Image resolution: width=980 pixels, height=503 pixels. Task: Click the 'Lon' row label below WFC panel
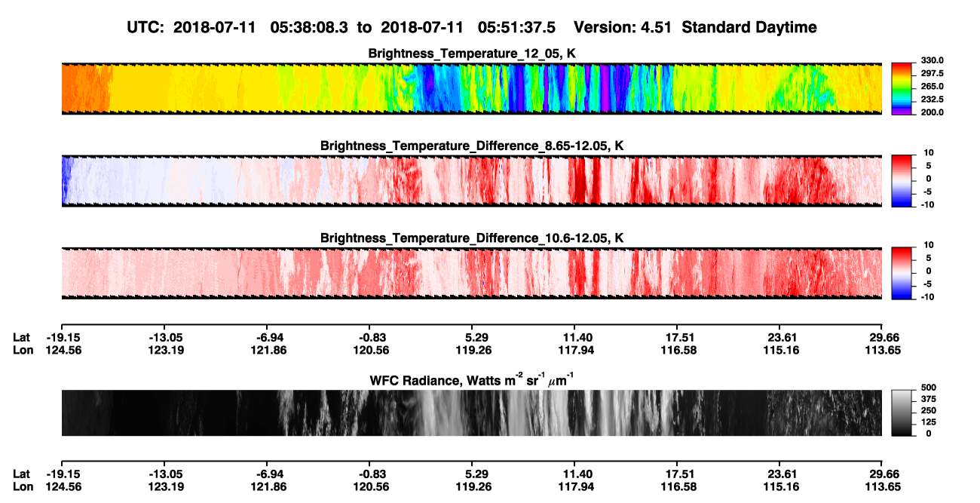[x=23, y=487]
